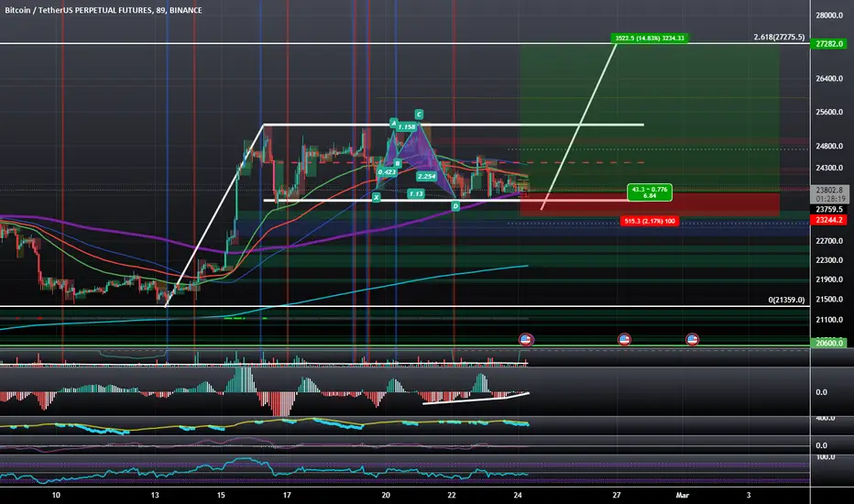Click the 100.0 indicator scale value
The width and height of the screenshot is (854, 504).
[x=825, y=456]
